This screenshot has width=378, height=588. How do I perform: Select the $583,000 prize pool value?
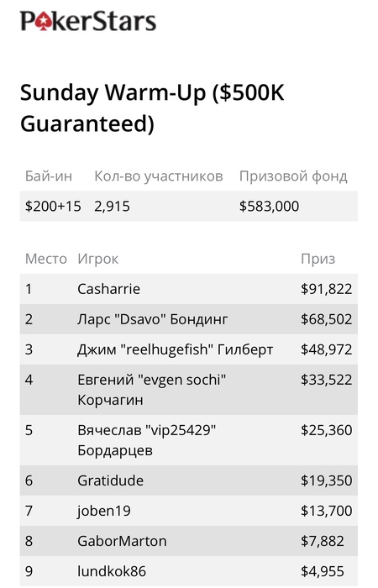(x=270, y=207)
